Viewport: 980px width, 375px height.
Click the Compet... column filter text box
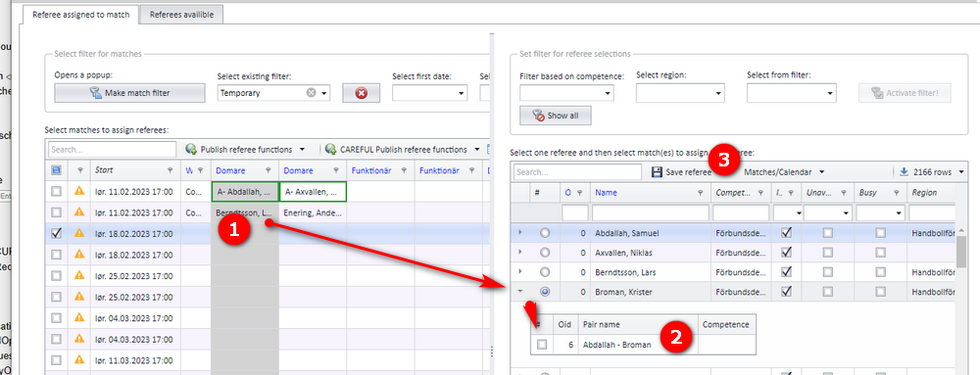click(741, 213)
